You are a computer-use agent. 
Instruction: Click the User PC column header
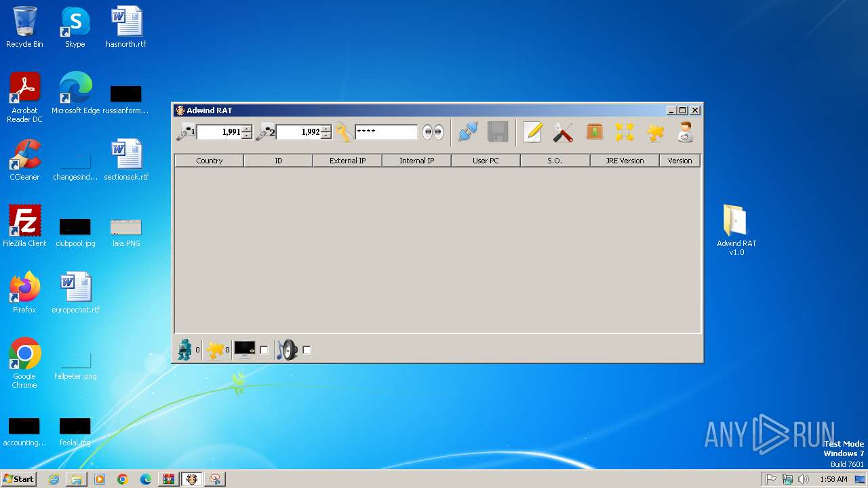(x=486, y=161)
